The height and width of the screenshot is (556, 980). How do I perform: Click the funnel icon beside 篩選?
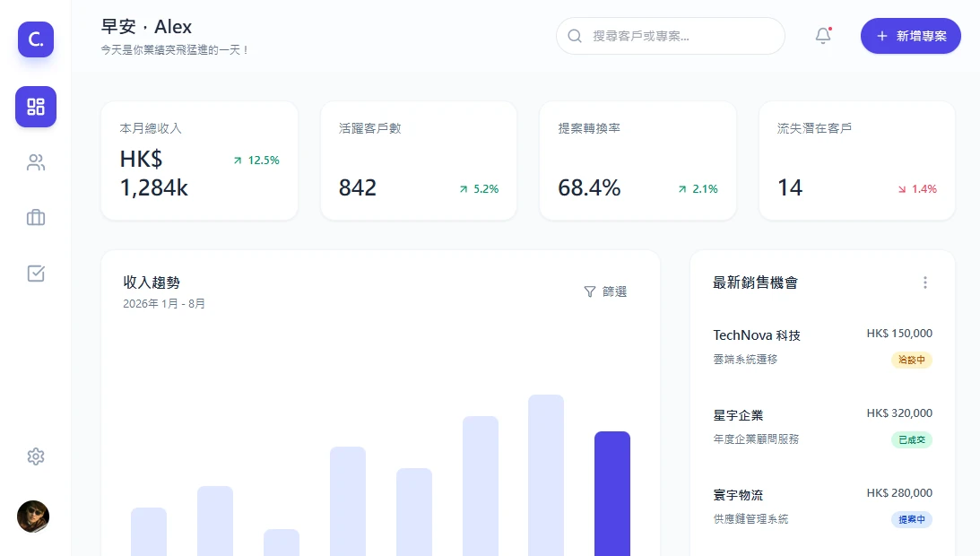click(x=588, y=291)
